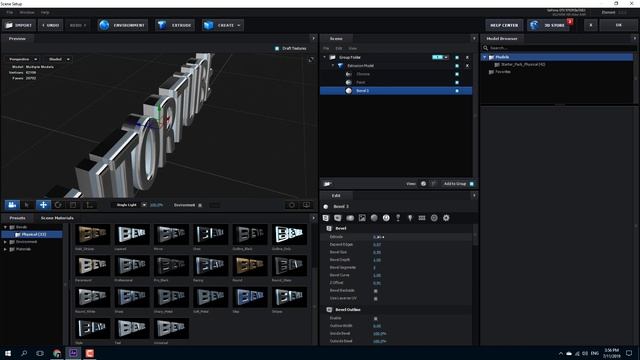Open Chrome from the taskbar
640x360 pixels.
(x=57, y=353)
